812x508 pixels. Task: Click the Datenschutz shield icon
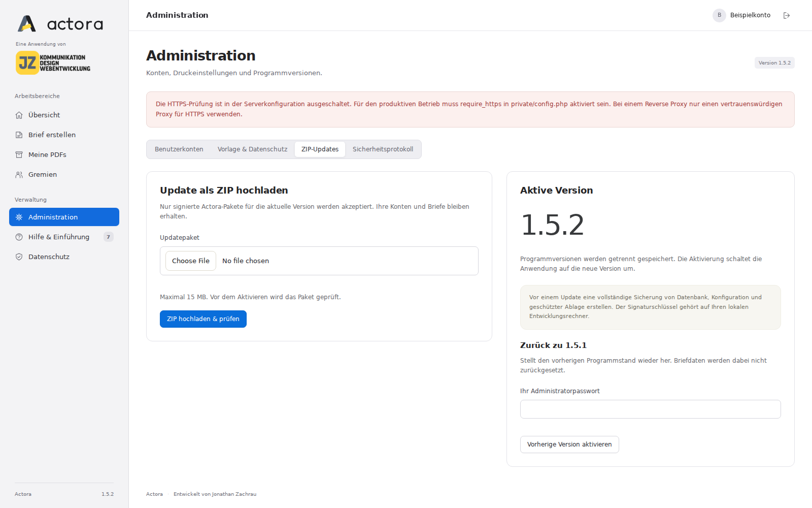click(19, 257)
